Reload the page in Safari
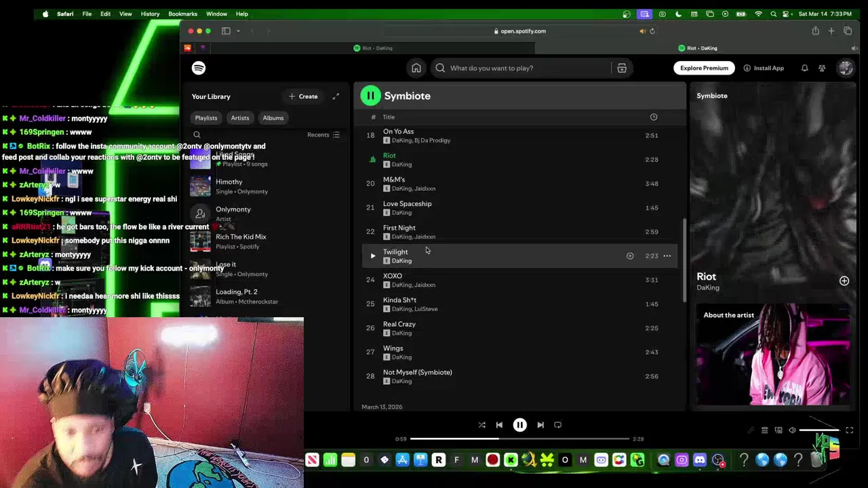The height and width of the screenshot is (488, 868). click(652, 31)
